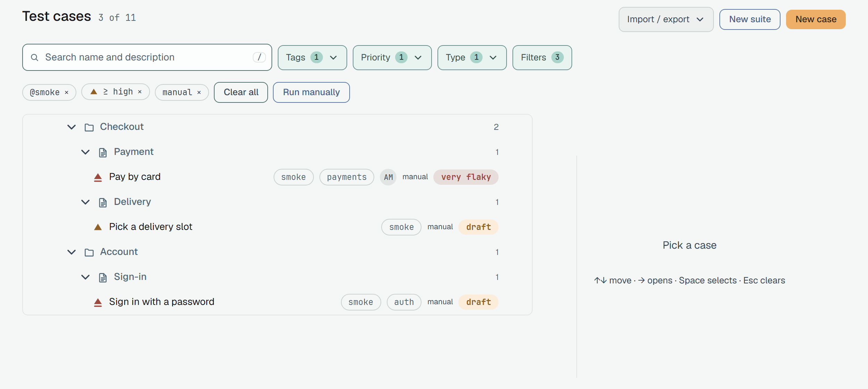This screenshot has height=389, width=868.
Task: Click the Payment suite document icon
Action: [103, 152]
